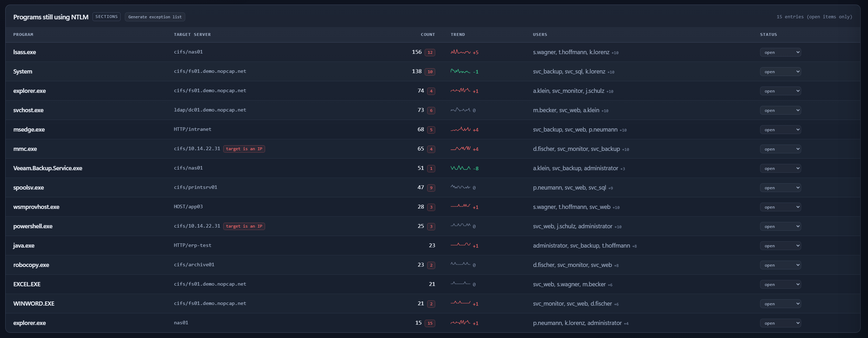The image size is (868, 338).
Task: Open the SECTIONS button
Action: pyautogui.click(x=107, y=17)
